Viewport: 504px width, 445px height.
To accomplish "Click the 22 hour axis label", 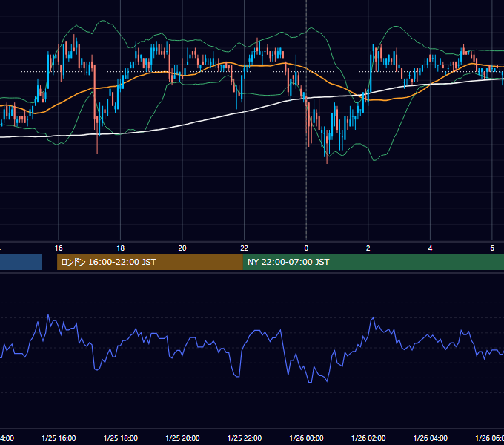I will point(245,248).
